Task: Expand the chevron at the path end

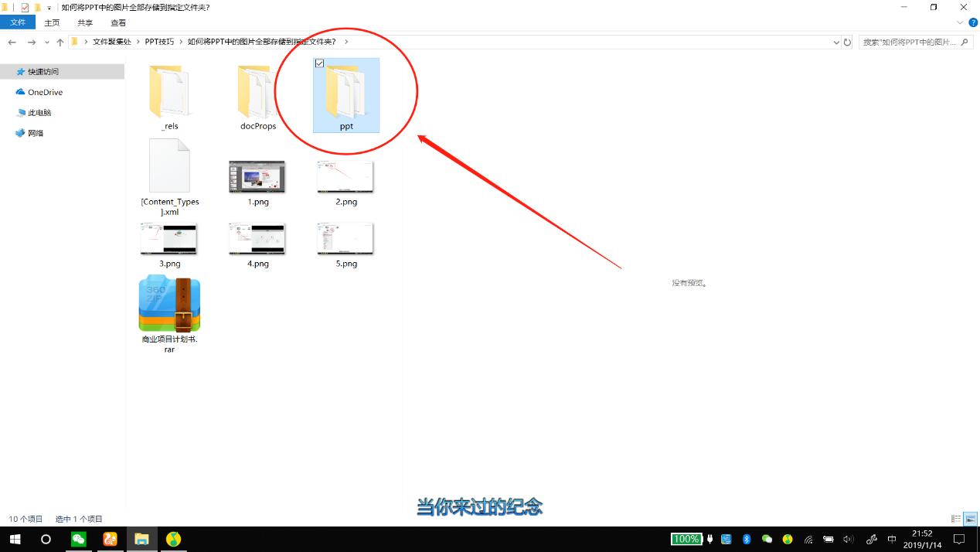Action: [x=345, y=42]
